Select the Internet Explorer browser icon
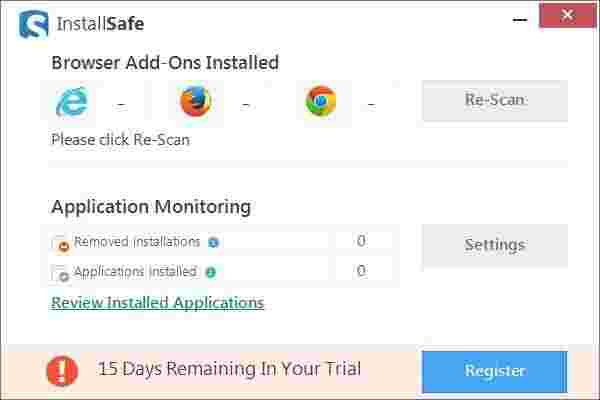The height and width of the screenshot is (400, 600). click(74, 101)
